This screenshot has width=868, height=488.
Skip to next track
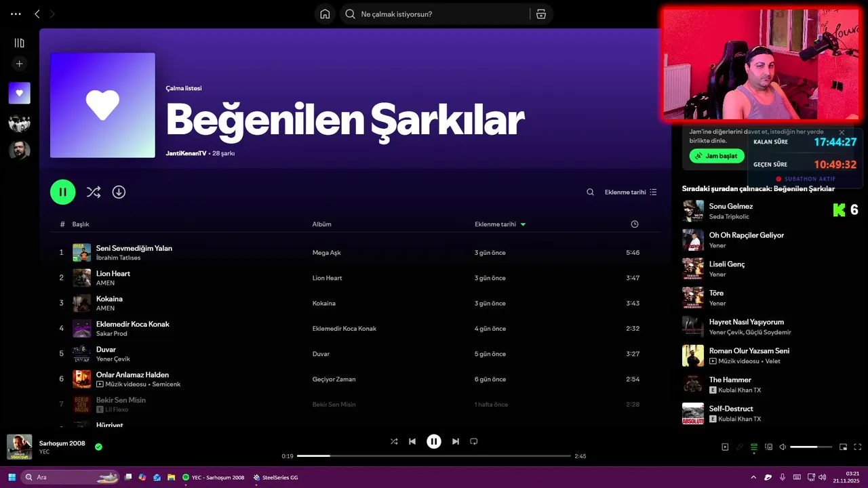tap(456, 441)
